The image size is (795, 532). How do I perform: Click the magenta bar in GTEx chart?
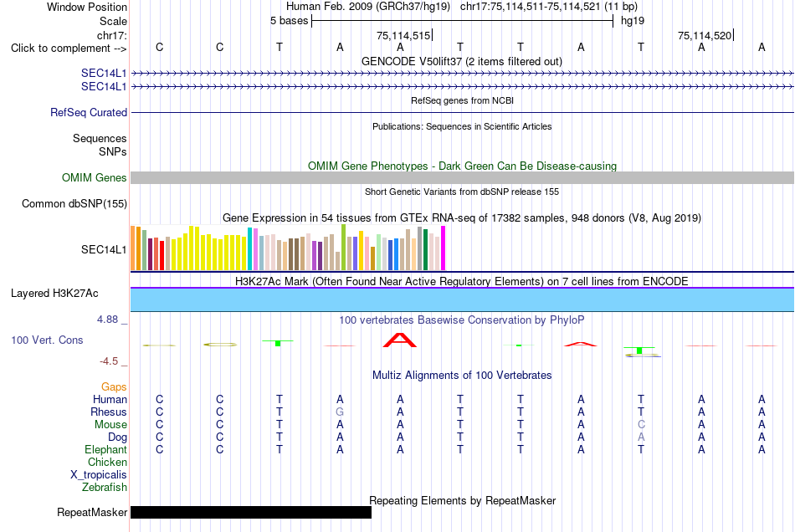(444, 248)
